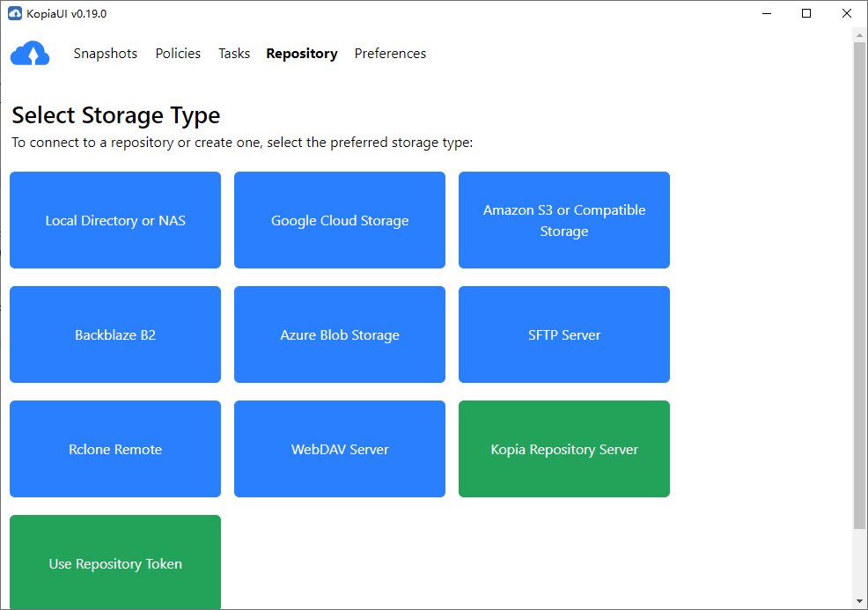Click the SFTP Server button
868x610 pixels.
564,334
